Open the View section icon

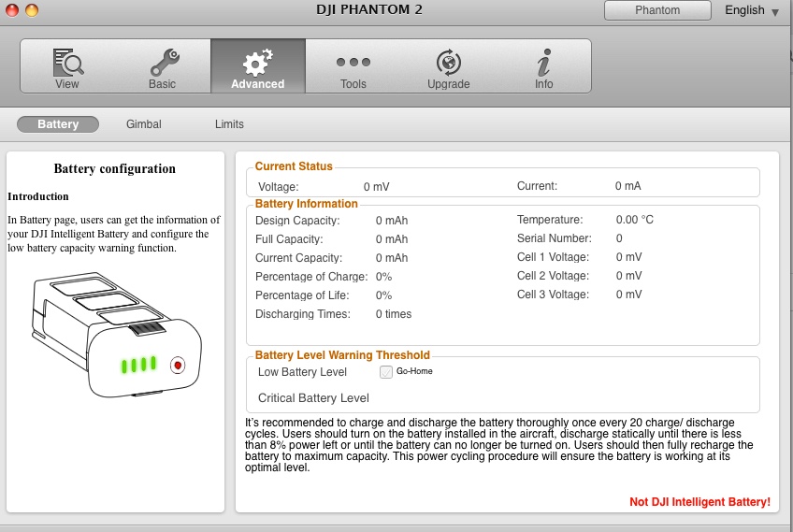(x=67, y=63)
